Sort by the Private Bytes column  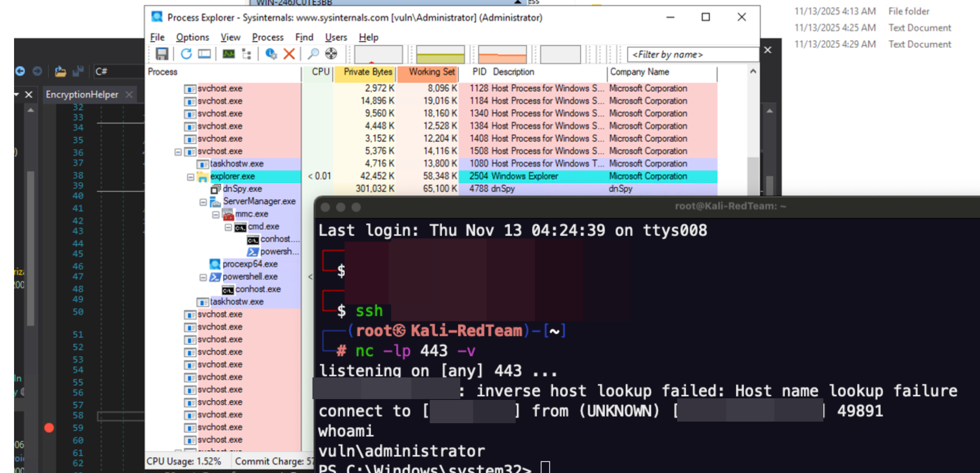coord(365,72)
